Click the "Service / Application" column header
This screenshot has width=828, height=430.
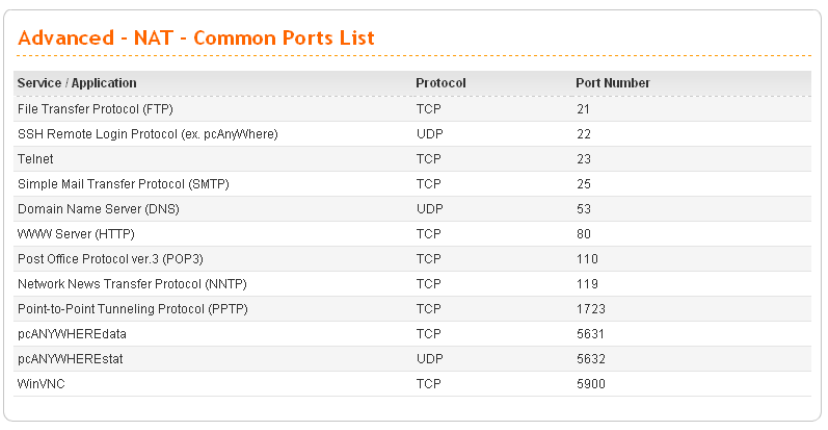pos(77,83)
